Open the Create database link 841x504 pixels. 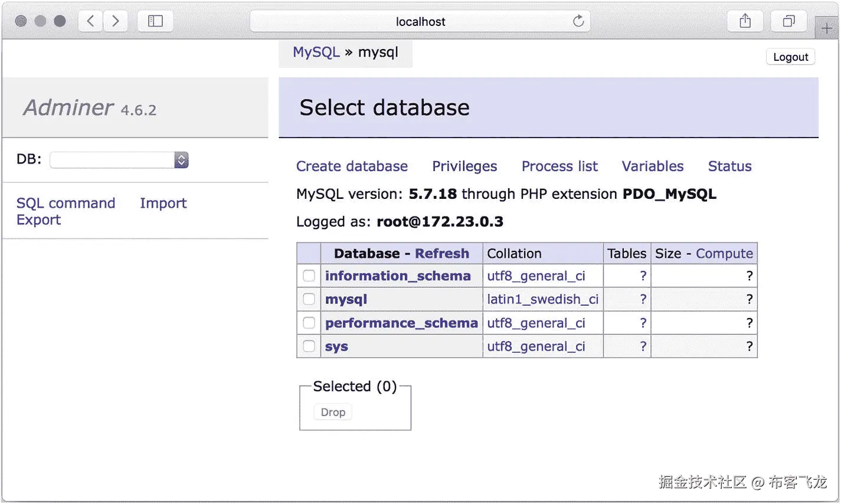[352, 166]
